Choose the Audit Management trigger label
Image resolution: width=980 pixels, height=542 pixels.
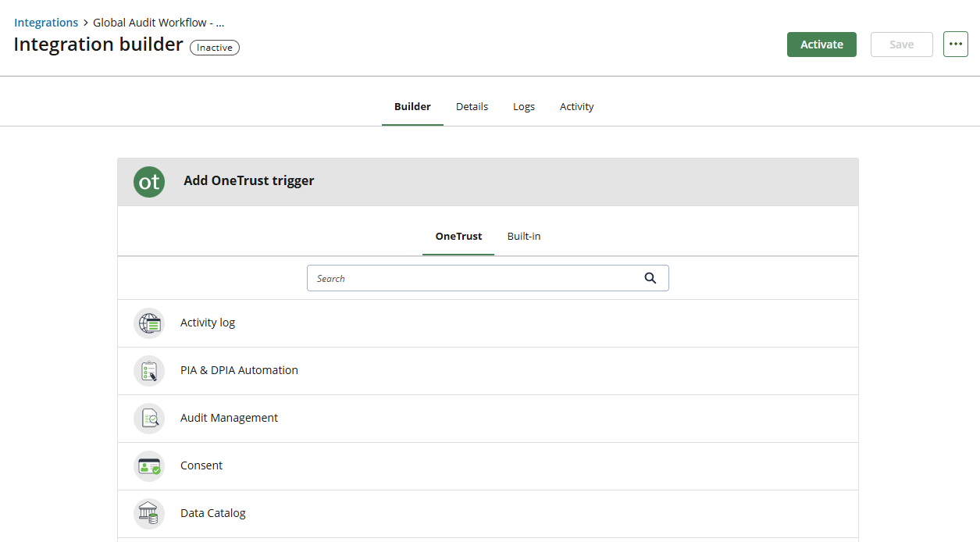click(x=229, y=418)
